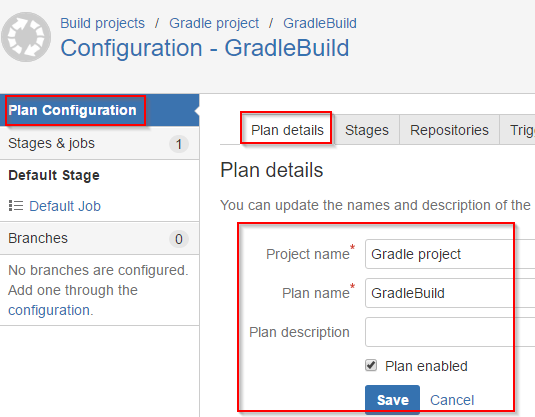Click the Default Job list icon
The width and height of the screenshot is (535, 417).
pyautogui.click(x=16, y=206)
